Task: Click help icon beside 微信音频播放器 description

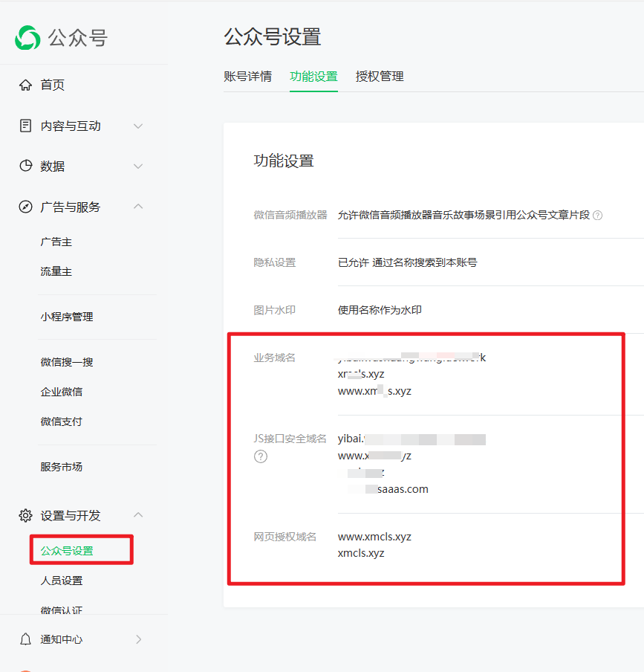Action: point(597,216)
